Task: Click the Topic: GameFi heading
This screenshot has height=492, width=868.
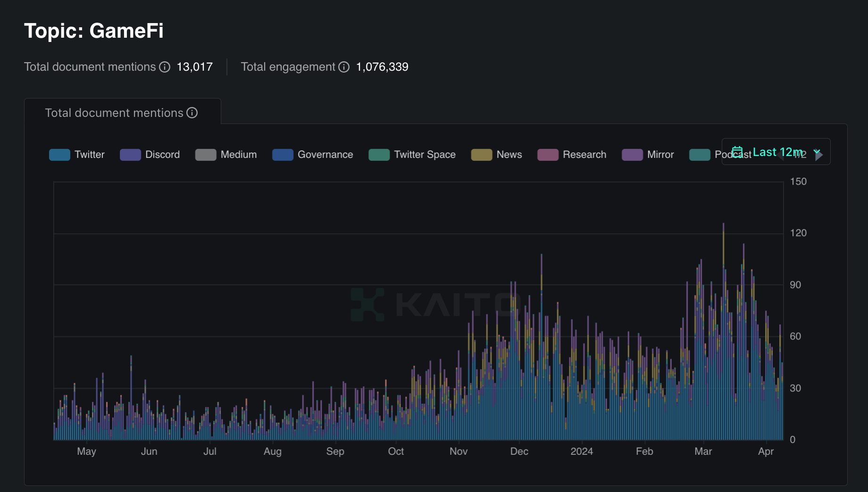Action: (x=94, y=31)
